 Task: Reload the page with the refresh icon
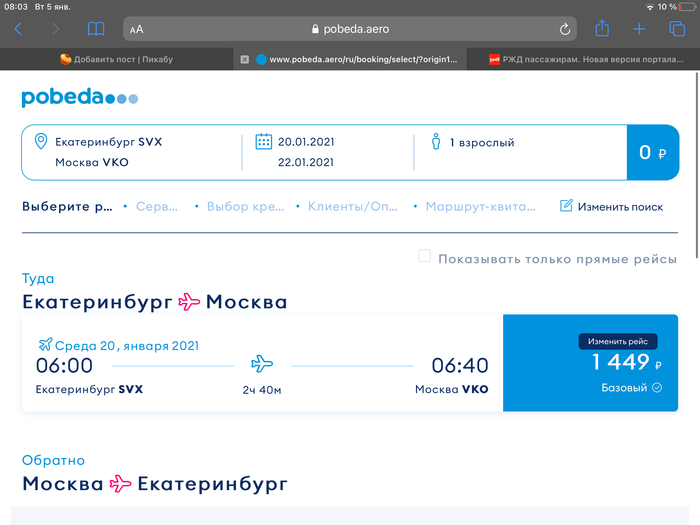(x=565, y=29)
